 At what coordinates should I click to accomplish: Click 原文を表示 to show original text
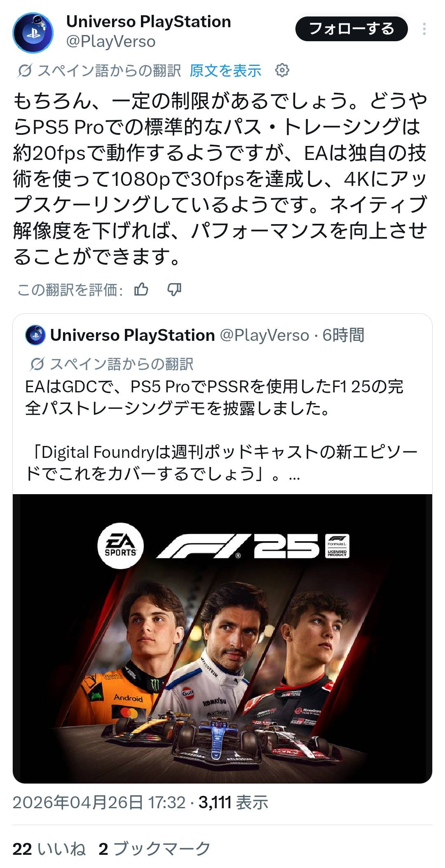pos(225,71)
